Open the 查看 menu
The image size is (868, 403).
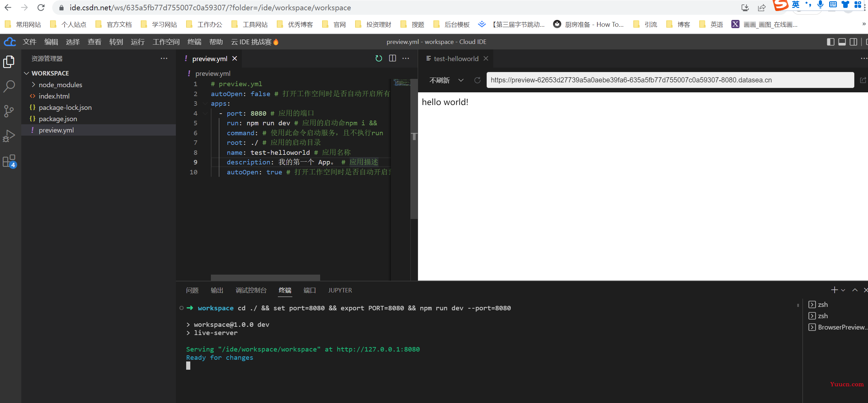(x=94, y=42)
